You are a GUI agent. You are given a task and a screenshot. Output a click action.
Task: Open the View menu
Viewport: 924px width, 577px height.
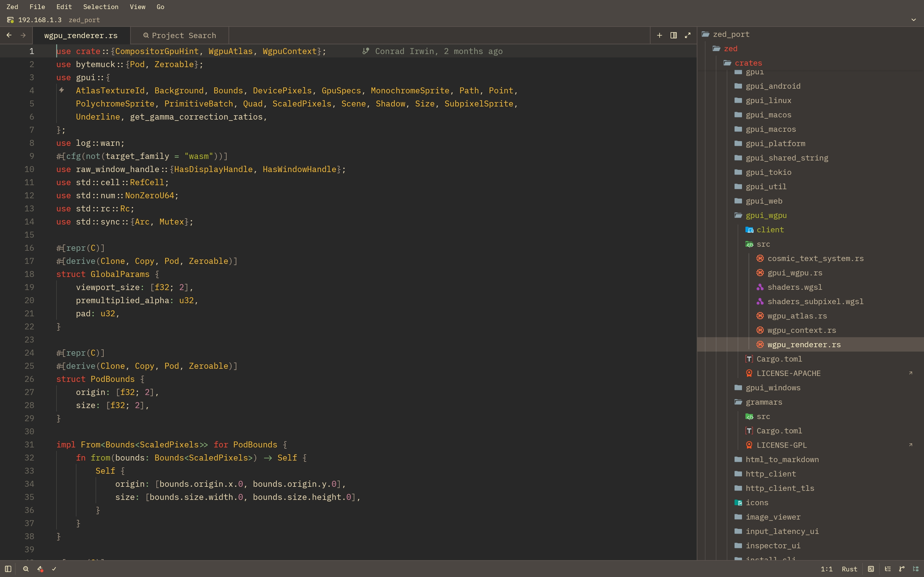click(x=137, y=7)
